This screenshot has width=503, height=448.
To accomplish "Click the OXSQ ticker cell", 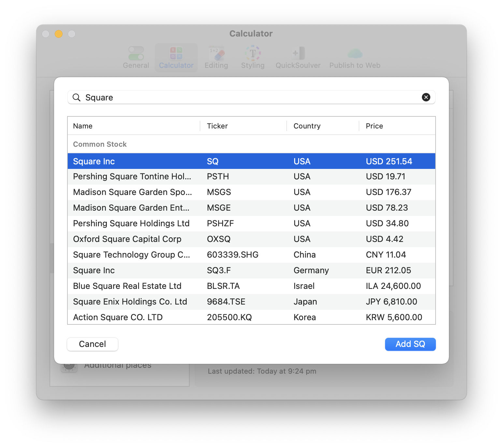I will pyautogui.click(x=219, y=239).
